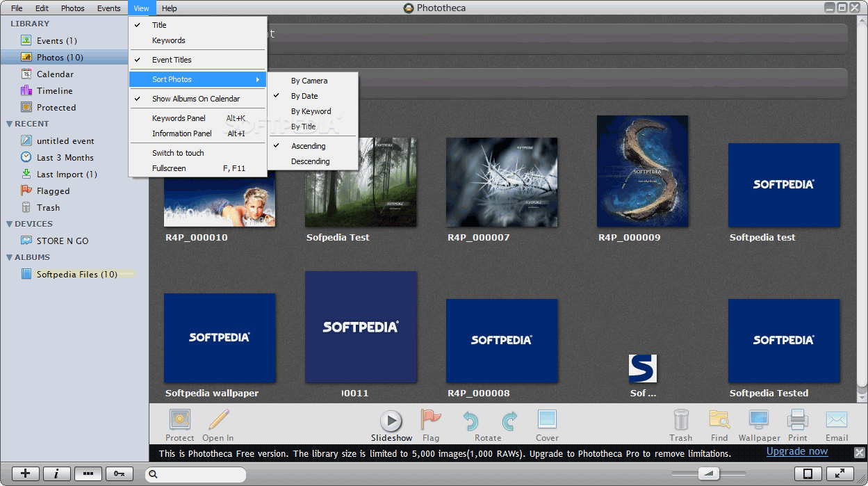
Task: Toggle Show Albums On Calendar
Action: point(197,99)
